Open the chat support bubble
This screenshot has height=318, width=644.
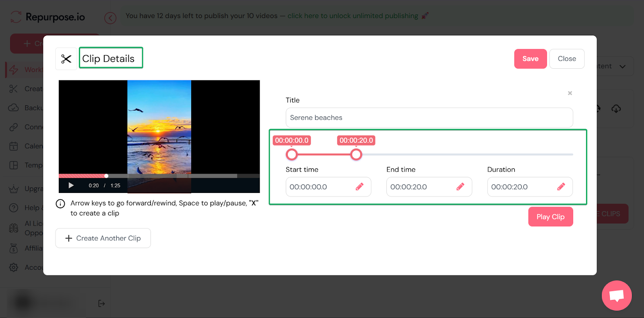[617, 295]
